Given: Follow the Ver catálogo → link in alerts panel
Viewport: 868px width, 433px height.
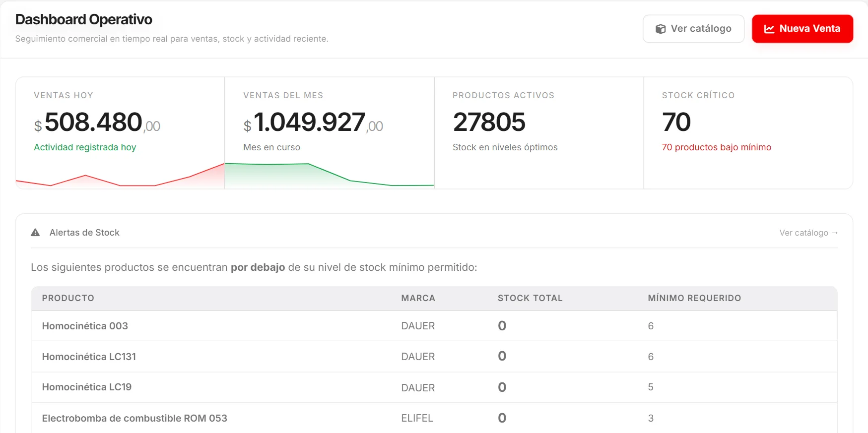Looking at the screenshot, I should point(808,233).
